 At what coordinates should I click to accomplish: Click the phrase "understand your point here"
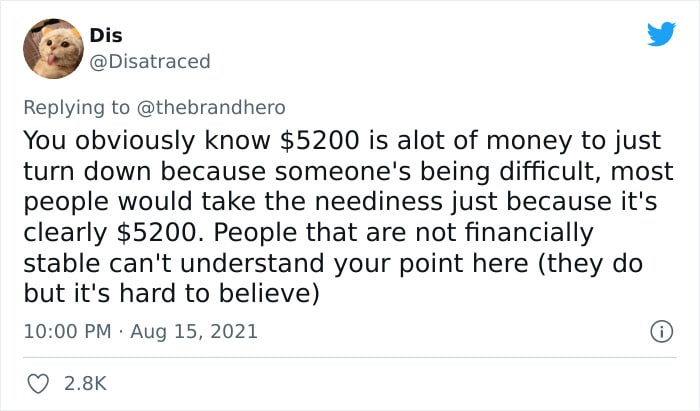[354, 263]
